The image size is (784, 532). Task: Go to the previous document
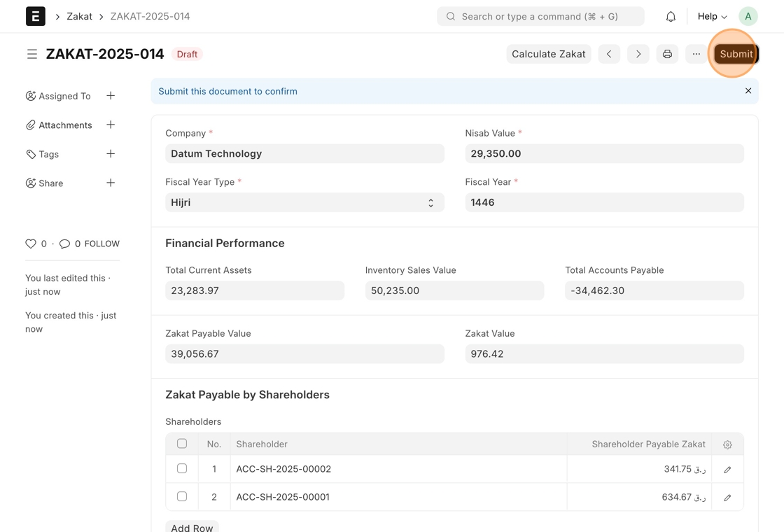point(609,54)
